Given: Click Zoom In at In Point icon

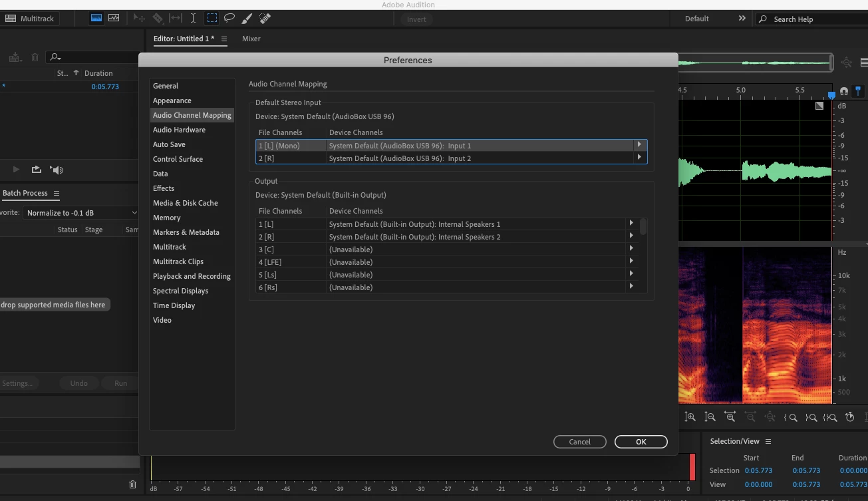Looking at the screenshot, I should pyautogui.click(x=791, y=417).
